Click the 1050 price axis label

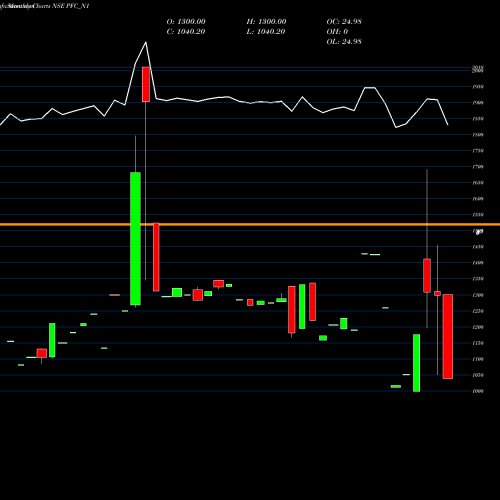coord(478,375)
